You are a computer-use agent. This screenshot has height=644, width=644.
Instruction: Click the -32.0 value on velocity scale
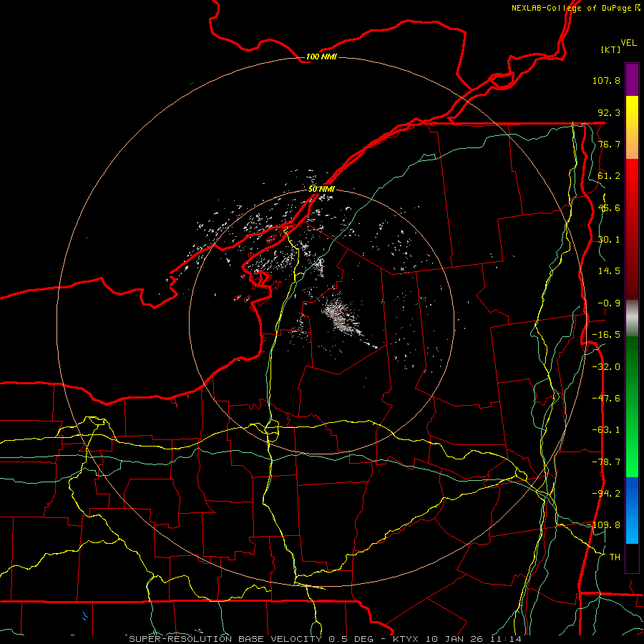(606, 367)
